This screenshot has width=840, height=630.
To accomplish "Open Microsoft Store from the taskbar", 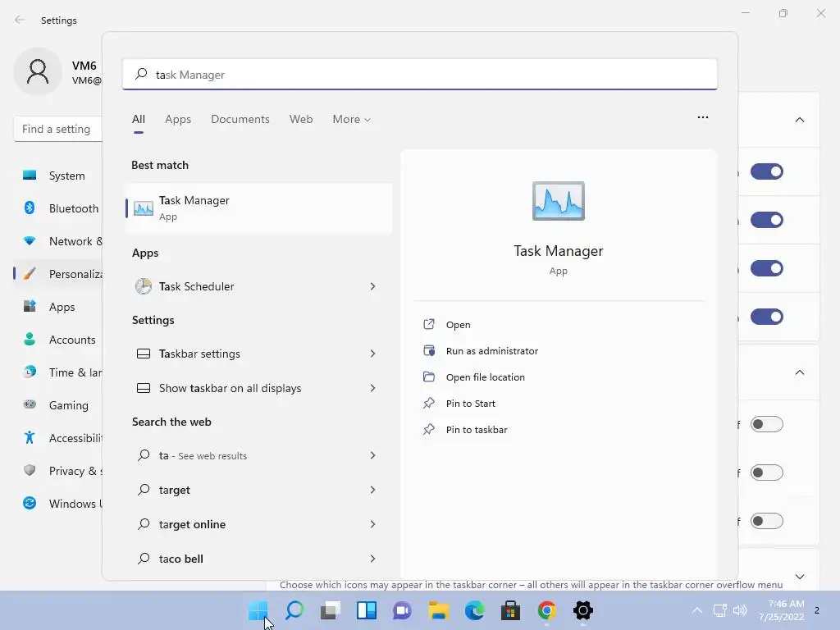I will point(510,610).
